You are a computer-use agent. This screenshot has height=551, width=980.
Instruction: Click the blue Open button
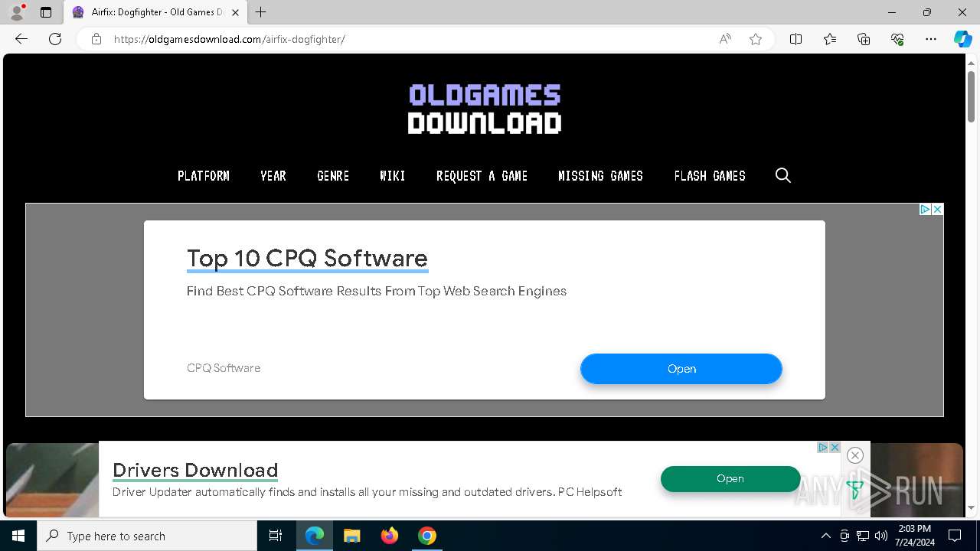coord(681,369)
